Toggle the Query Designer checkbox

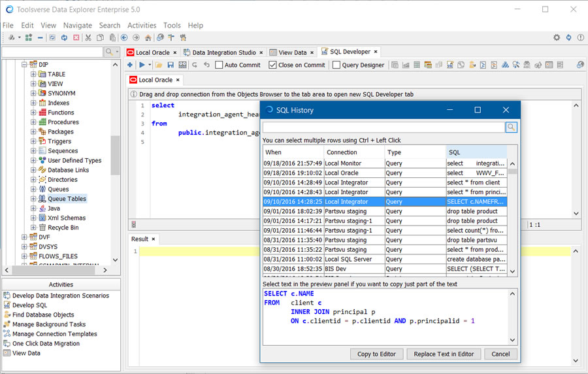[x=336, y=65]
